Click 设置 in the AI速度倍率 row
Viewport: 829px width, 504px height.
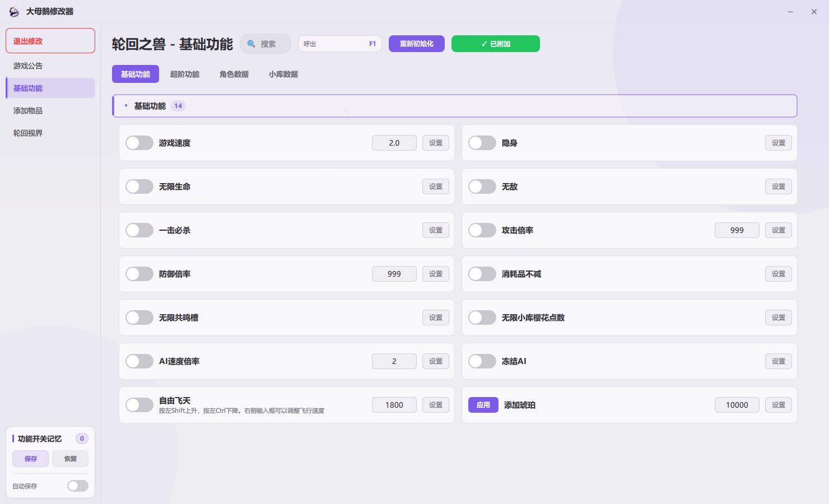[x=436, y=361]
